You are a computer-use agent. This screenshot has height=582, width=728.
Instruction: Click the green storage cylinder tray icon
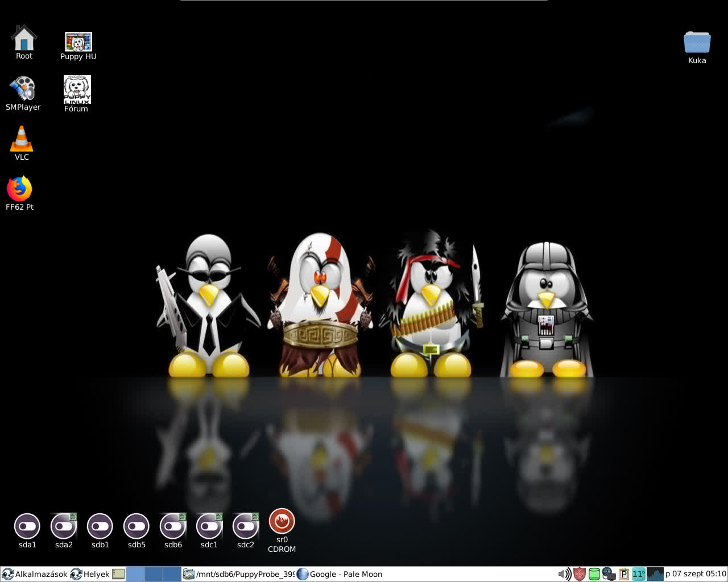pyautogui.click(x=594, y=574)
